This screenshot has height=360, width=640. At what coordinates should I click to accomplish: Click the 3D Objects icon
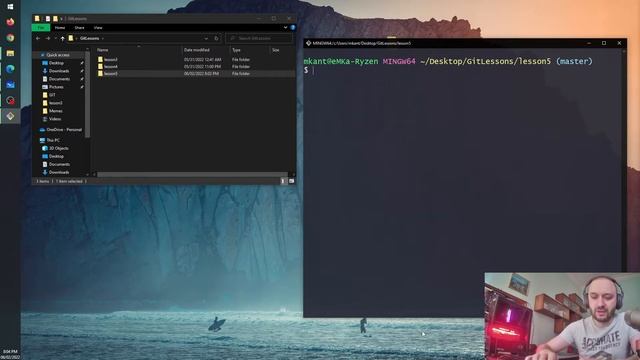click(45, 148)
